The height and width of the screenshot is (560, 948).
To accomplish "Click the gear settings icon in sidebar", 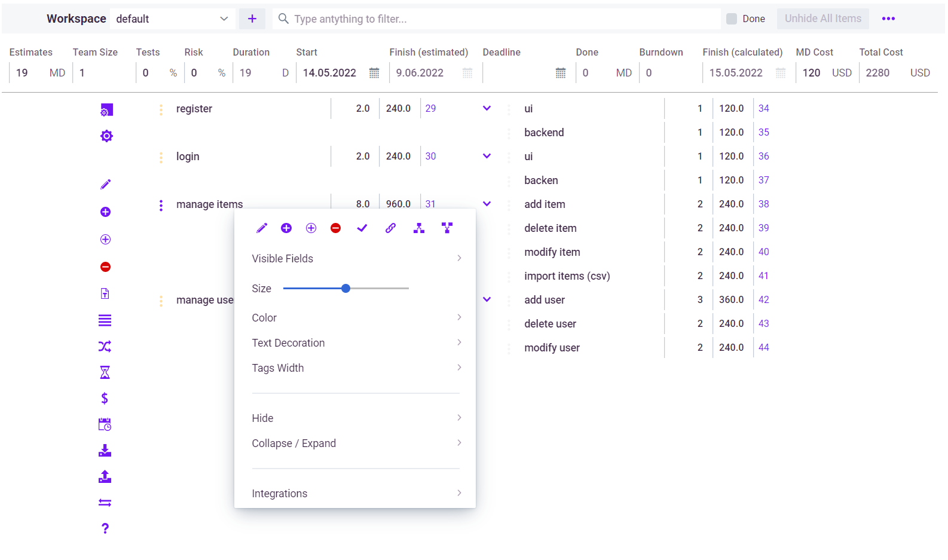I will click(x=106, y=136).
